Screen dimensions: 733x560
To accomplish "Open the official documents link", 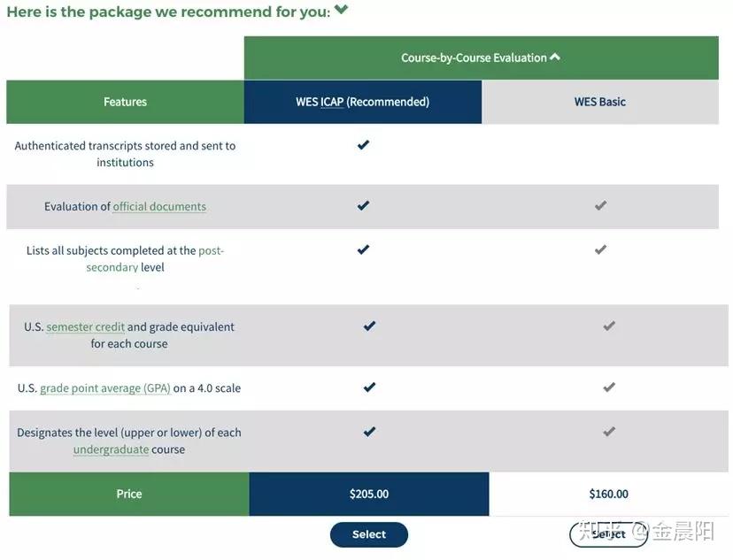I will point(159,207).
